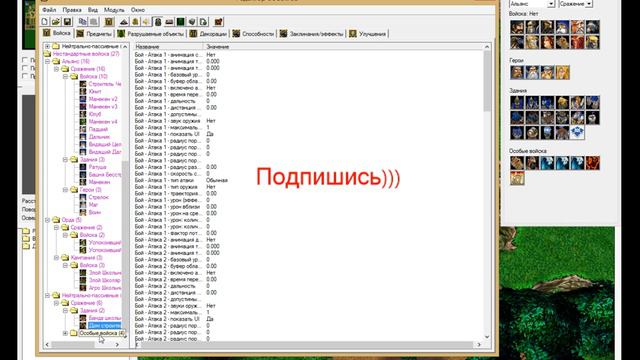Viewport: 640px width, 360px height.
Task: Switch to the Улучшения tab
Action: click(x=368, y=34)
